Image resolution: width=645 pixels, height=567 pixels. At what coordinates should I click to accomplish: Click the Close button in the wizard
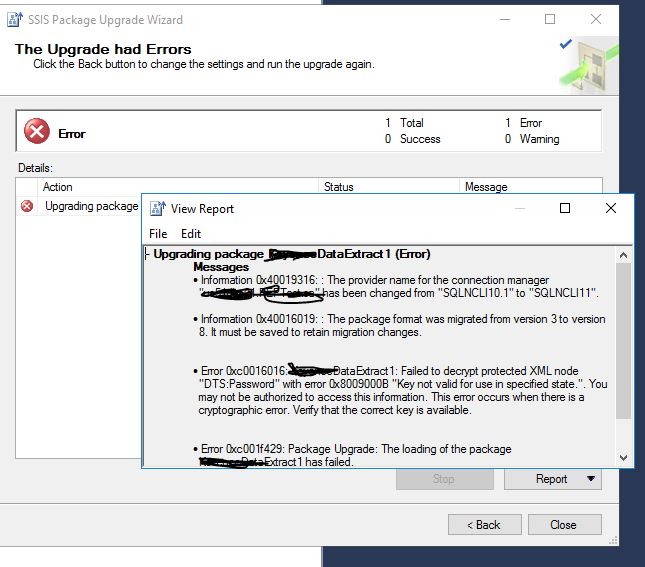pyautogui.click(x=565, y=525)
